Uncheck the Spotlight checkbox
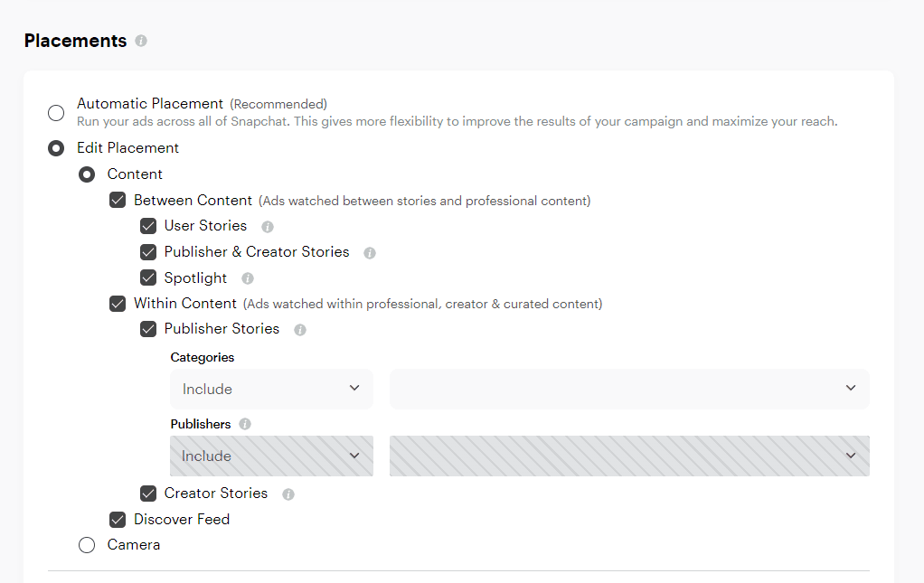Image resolution: width=924 pixels, height=583 pixels. (x=148, y=278)
